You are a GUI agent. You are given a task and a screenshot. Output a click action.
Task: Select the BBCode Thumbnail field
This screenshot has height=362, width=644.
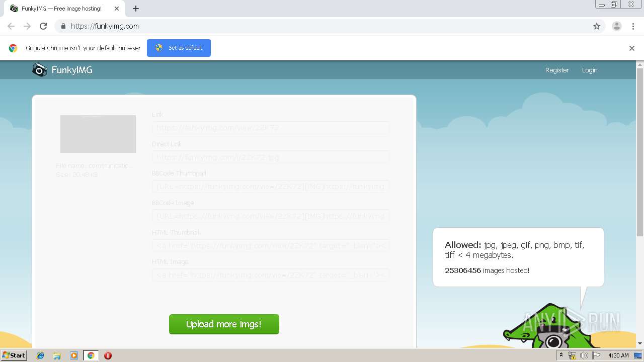[271, 187]
